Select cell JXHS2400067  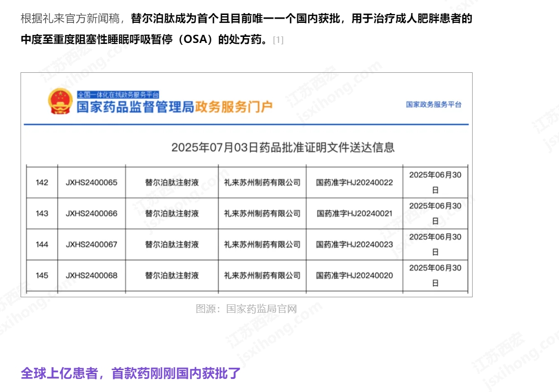(91, 245)
